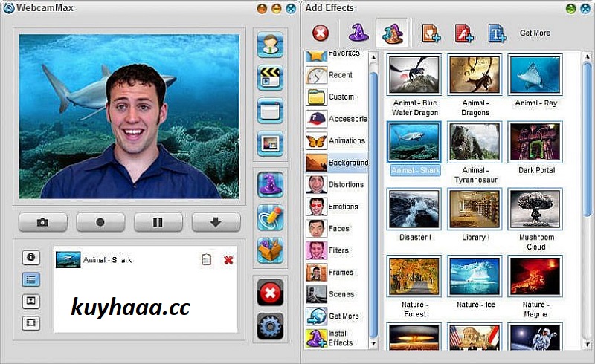595x364 pixels.
Task: Select the Background category
Action: 337,163
